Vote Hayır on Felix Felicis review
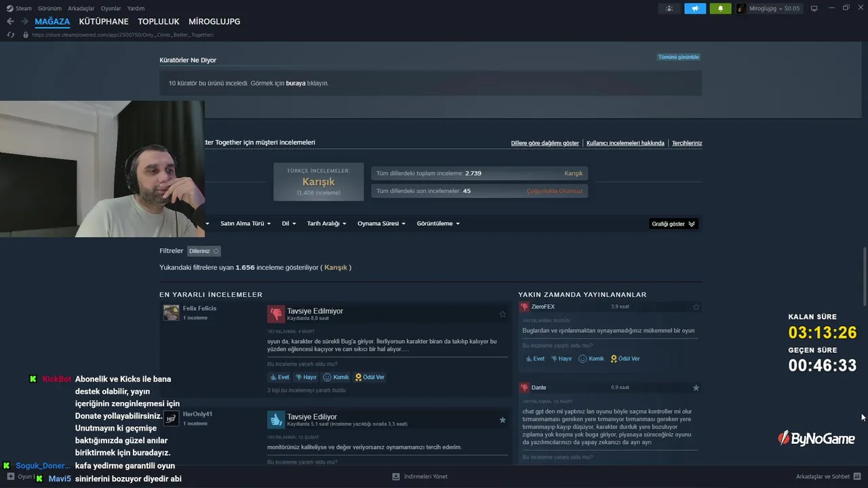This screenshot has width=868, height=488. (306, 378)
